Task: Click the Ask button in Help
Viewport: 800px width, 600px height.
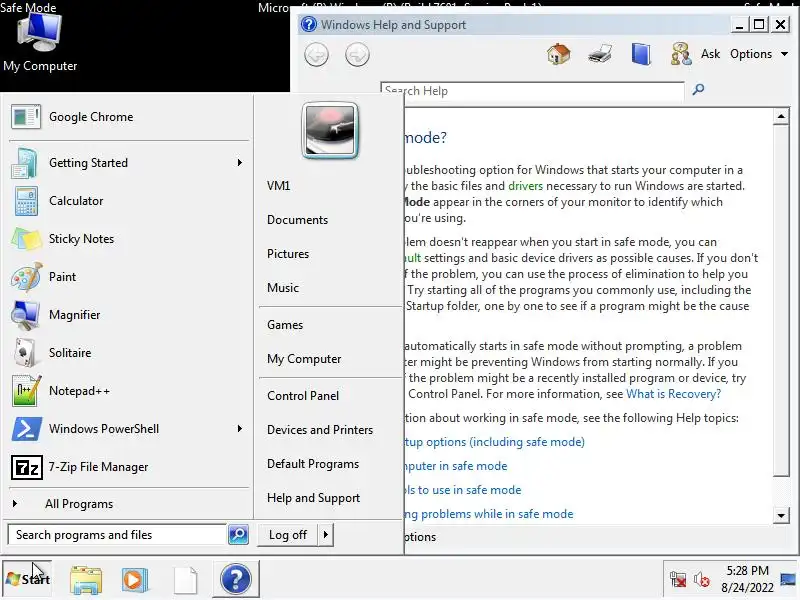Action: coord(710,54)
